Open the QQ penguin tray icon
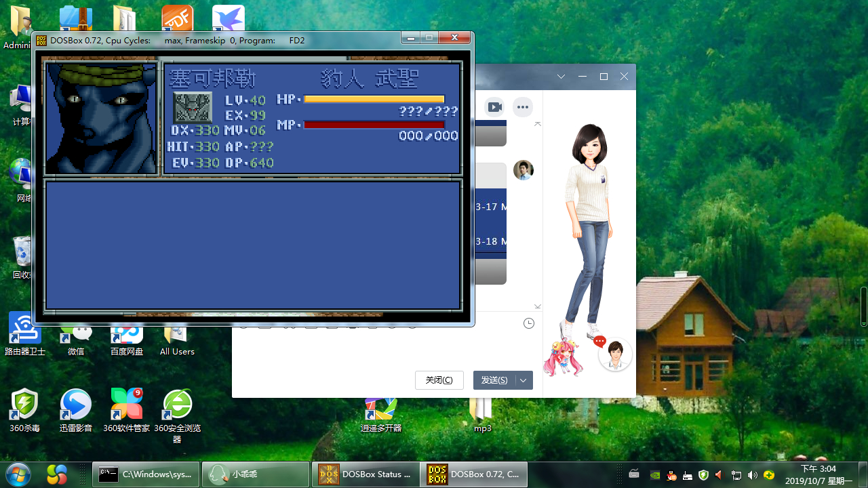 [671, 474]
